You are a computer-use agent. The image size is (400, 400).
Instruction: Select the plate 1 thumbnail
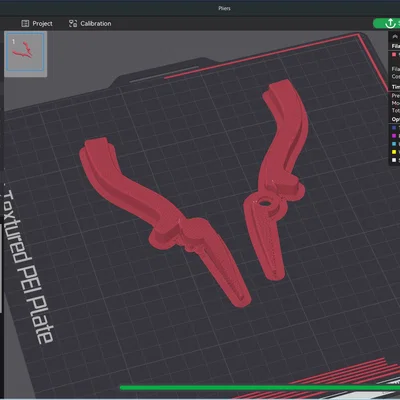(x=25, y=52)
